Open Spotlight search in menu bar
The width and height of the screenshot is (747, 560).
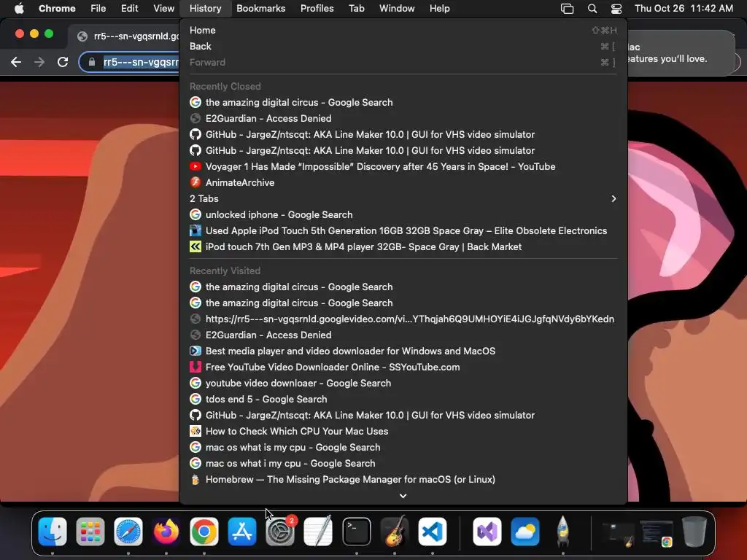592,8
